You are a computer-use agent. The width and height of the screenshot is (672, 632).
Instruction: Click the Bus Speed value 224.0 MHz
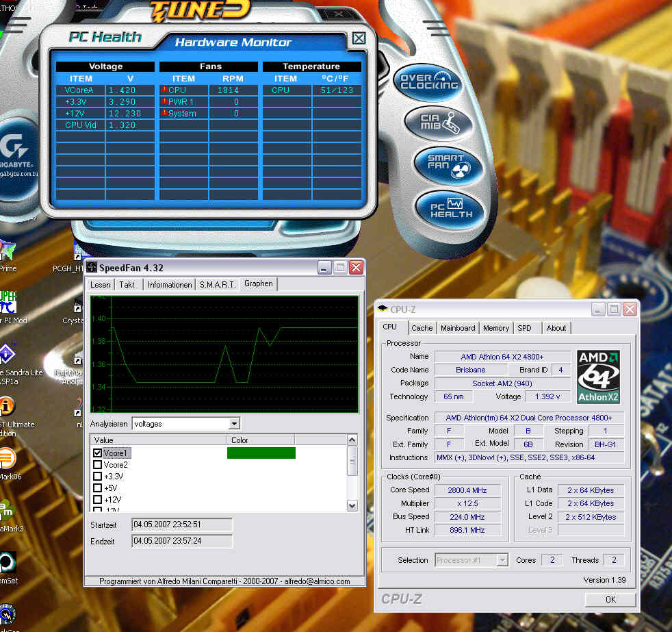coord(467,517)
